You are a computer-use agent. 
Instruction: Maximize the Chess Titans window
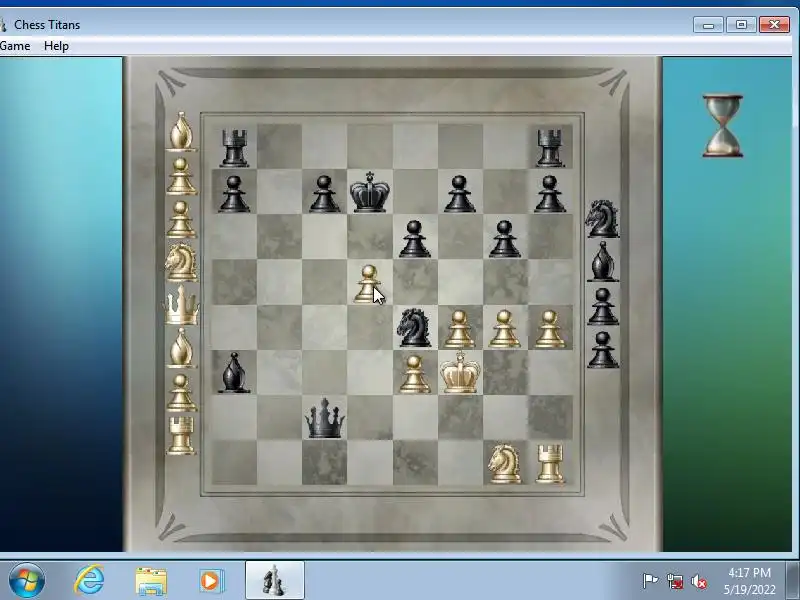(741, 24)
